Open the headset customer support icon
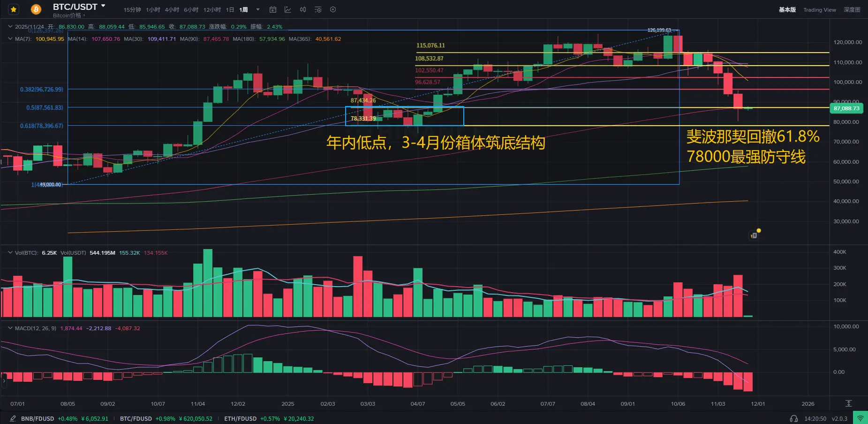 click(x=794, y=418)
